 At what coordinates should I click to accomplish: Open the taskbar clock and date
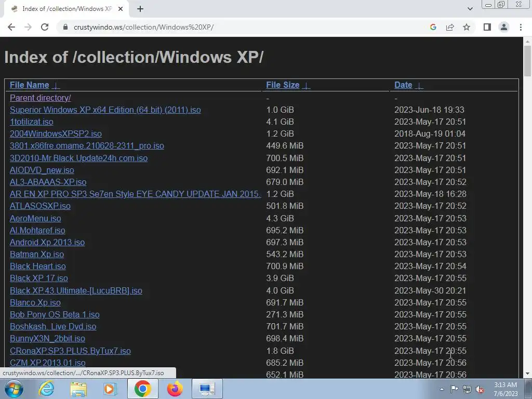pos(506,389)
